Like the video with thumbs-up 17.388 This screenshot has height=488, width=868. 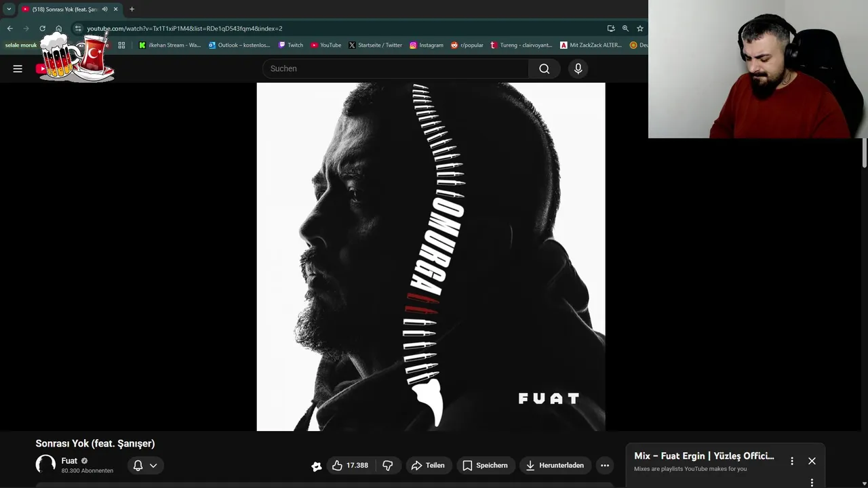pos(349,466)
